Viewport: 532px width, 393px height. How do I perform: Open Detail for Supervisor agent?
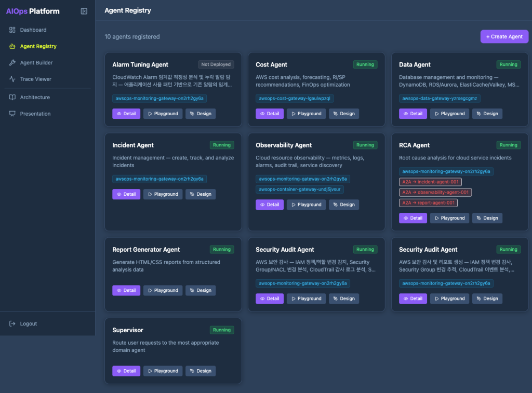tap(126, 371)
